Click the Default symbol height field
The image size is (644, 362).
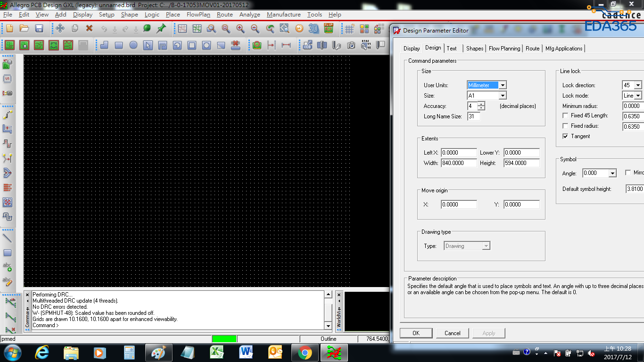635,189
